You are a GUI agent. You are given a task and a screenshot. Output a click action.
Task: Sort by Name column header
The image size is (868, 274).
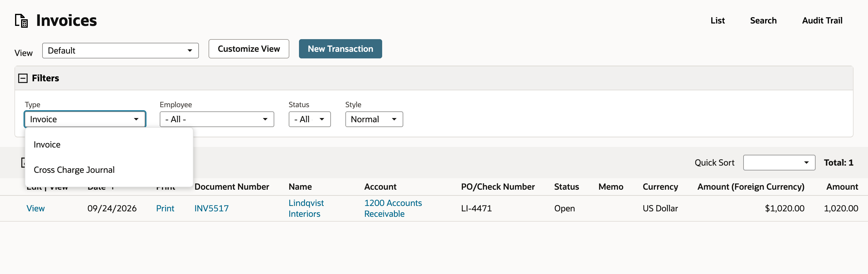[x=300, y=187]
